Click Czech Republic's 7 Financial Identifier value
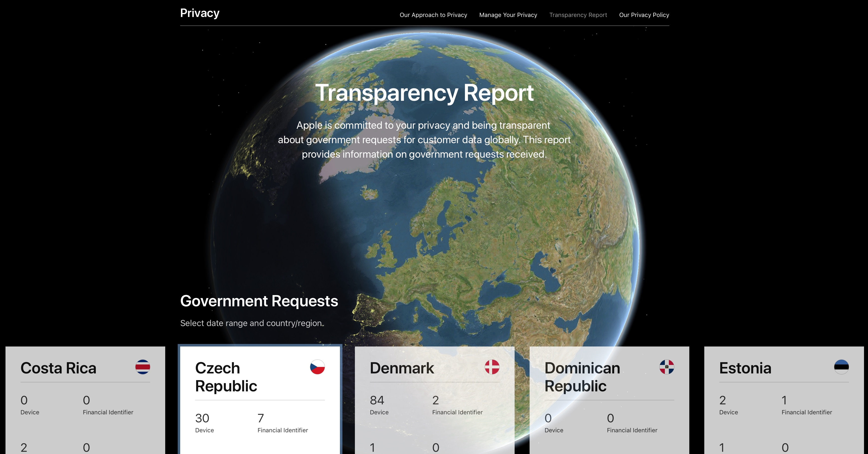 pos(261,418)
